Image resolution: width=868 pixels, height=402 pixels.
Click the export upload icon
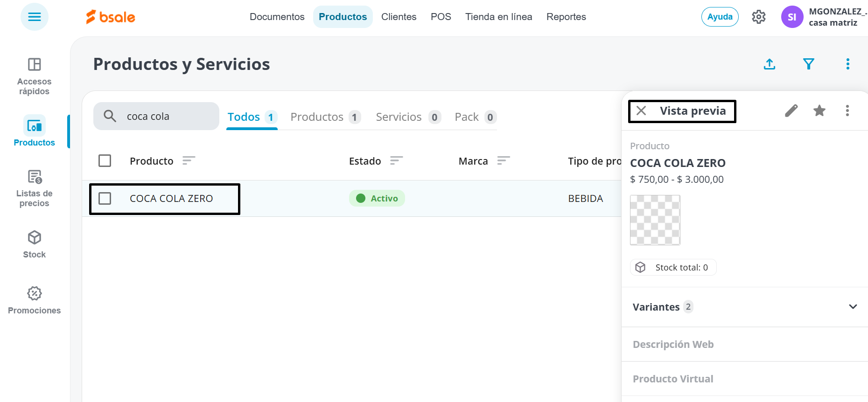tap(770, 64)
